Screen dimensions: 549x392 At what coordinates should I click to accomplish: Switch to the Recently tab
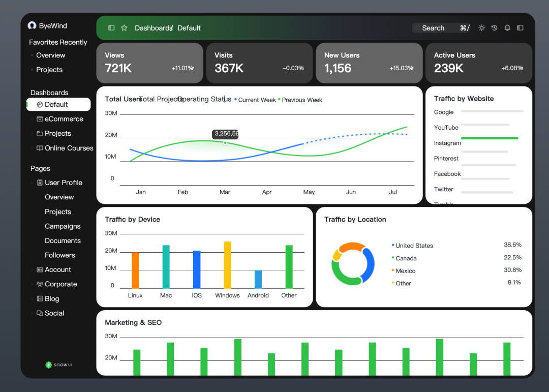[x=74, y=42]
